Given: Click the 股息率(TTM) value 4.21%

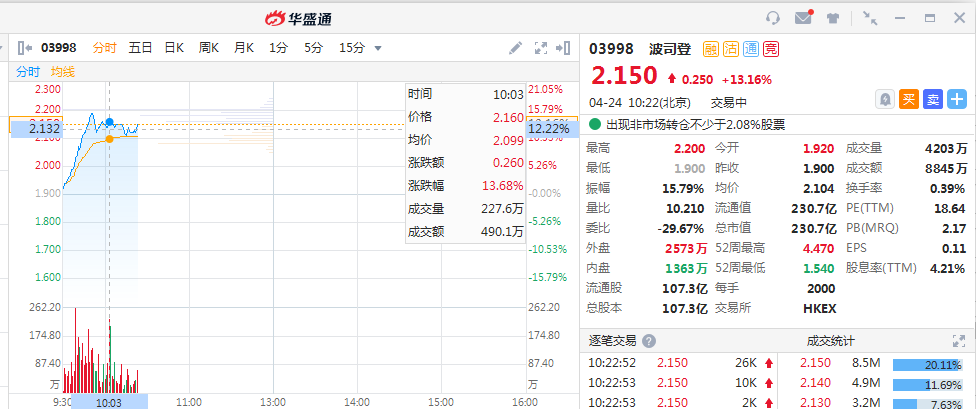Looking at the screenshot, I should click(947, 268).
